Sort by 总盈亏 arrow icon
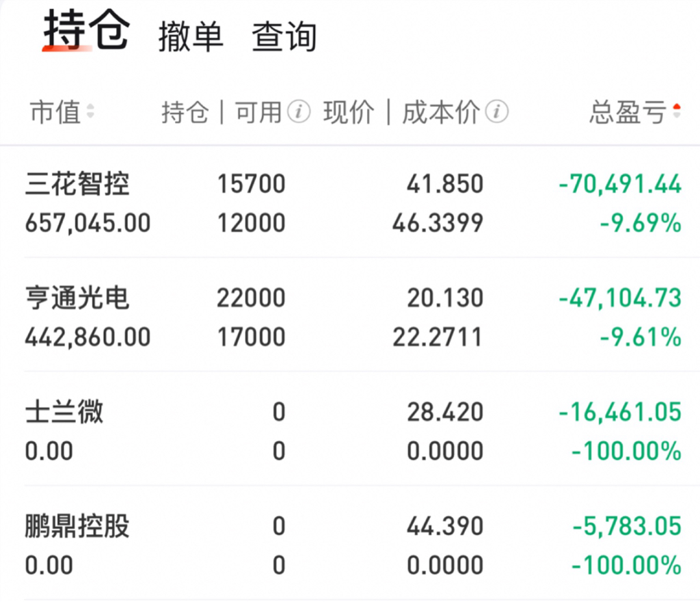700x602 pixels. click(677, 112)
